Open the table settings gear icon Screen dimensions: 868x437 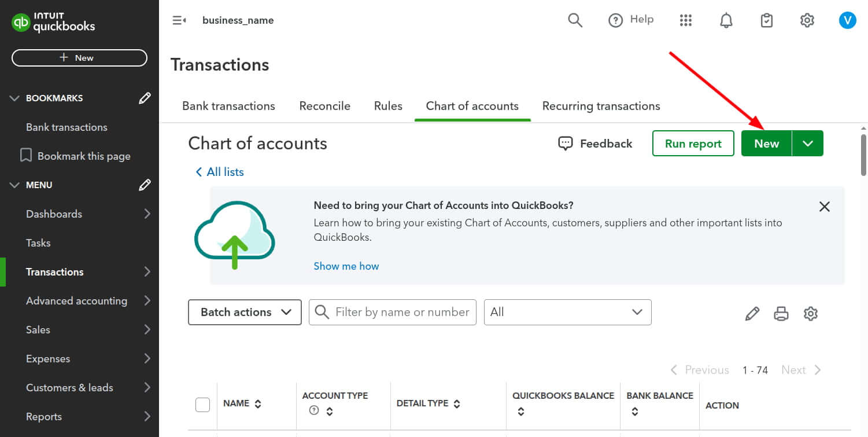coord(811,314)
